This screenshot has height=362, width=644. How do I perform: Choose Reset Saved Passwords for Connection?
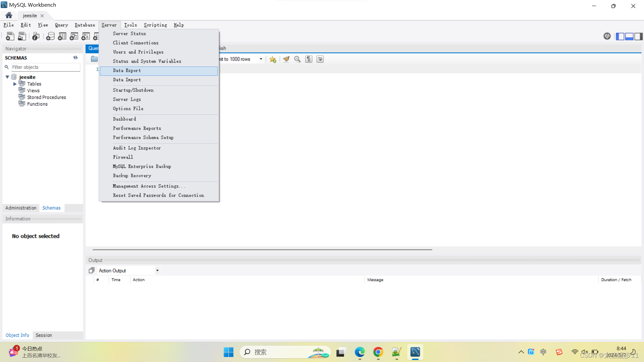point(159,195)
